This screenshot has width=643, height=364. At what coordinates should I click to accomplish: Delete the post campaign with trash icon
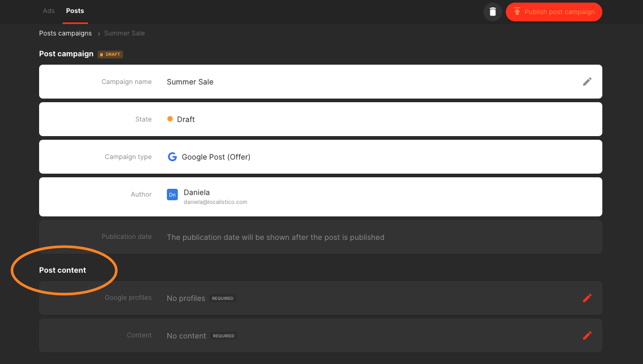coord(493,11)
